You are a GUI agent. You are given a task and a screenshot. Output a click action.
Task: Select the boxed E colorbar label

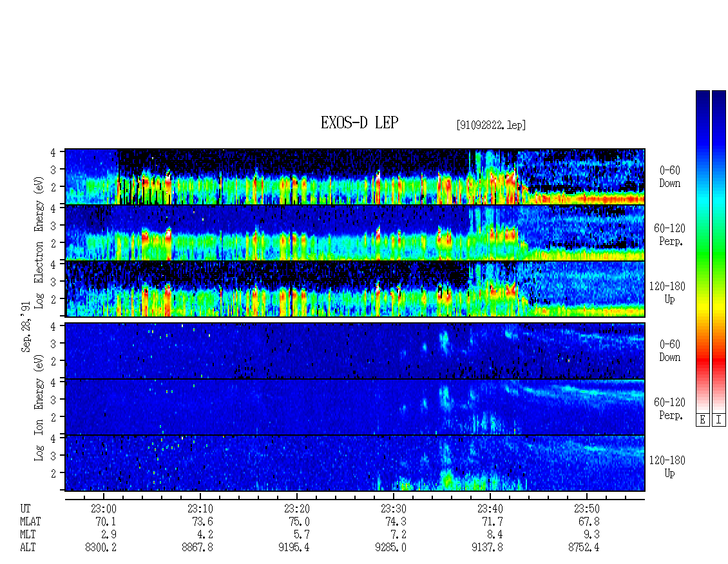(702, 420)
